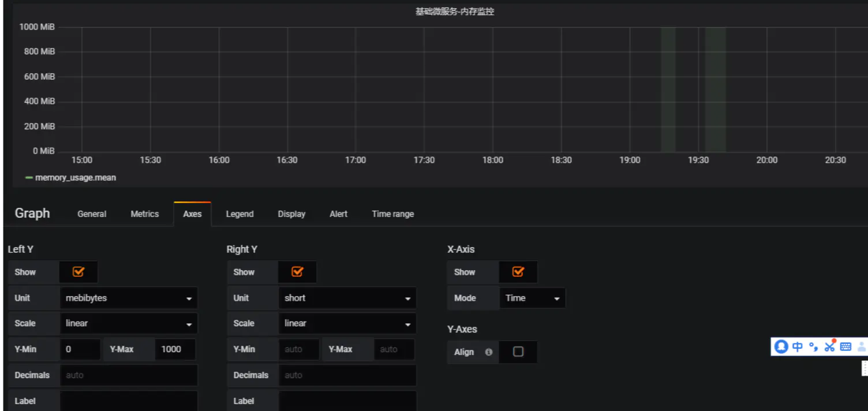Screen dimensions: 868x411
Task: Open the Time range tab
Action: pyautogui.click(x=392, y=214)
